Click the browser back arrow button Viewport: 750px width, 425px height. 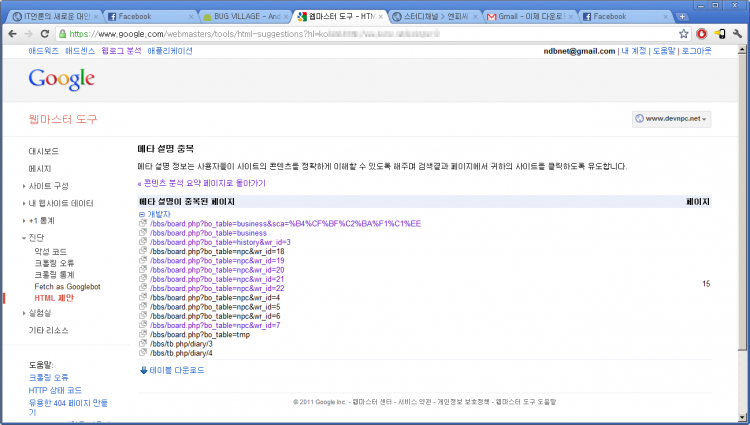[12, 33]
